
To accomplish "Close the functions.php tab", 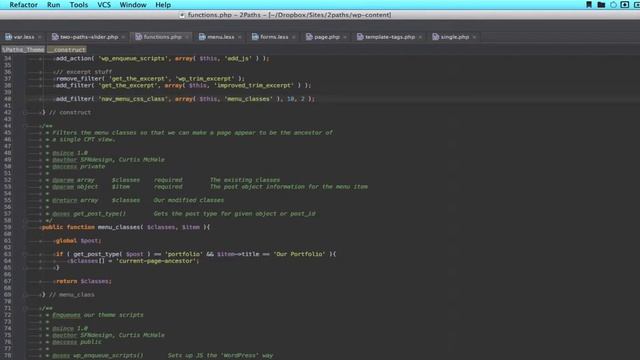I will 187,37.
